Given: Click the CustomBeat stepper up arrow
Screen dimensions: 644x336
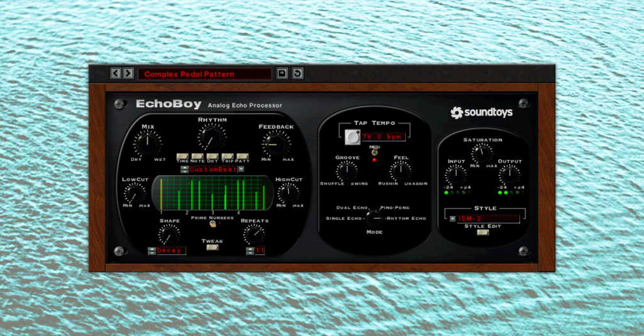Looking at the screenshot, I should [x=185, y=168].
